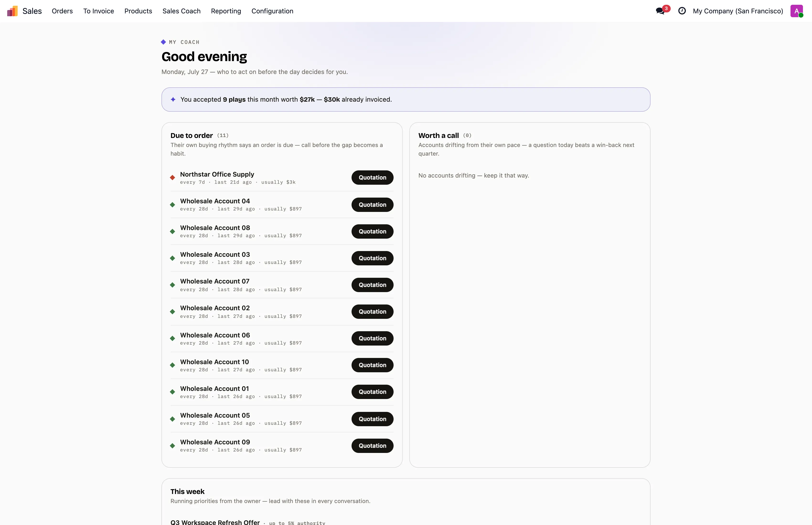Screen dimensions: 812x525
Task: Click the '$30k' amount in banner
Action: point(332,100)
